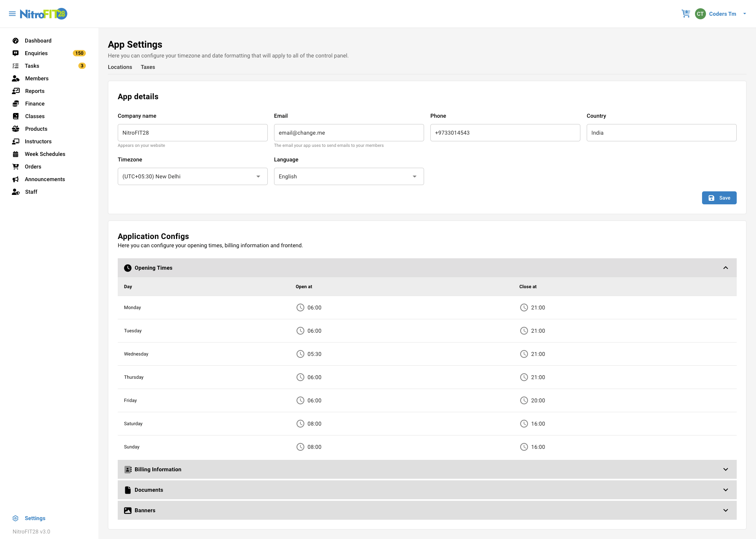
Task: Click the Week Schedules calendar icon
Action: point(16,154)
